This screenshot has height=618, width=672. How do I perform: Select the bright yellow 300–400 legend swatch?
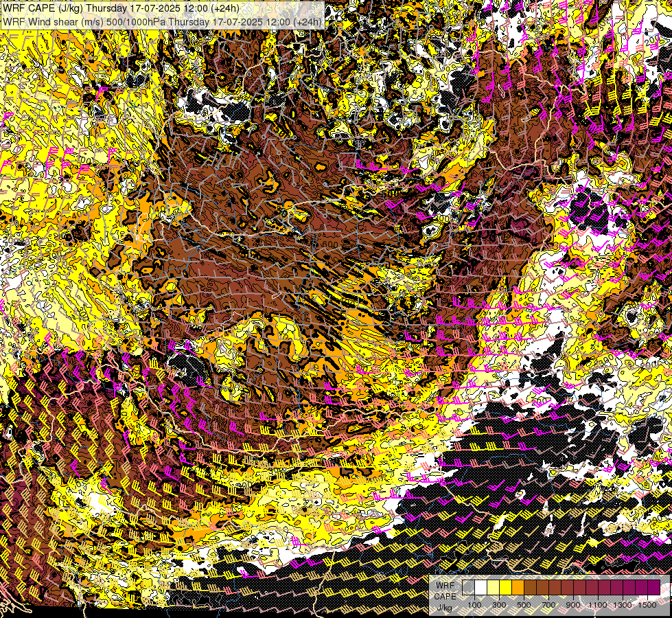click(x=506, y=588)
